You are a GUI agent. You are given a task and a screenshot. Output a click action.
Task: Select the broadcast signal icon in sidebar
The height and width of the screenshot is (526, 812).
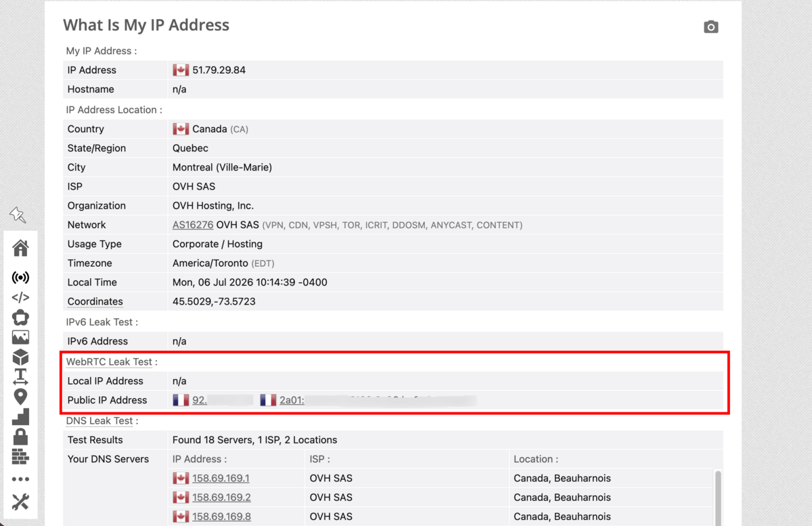point(20,278)
